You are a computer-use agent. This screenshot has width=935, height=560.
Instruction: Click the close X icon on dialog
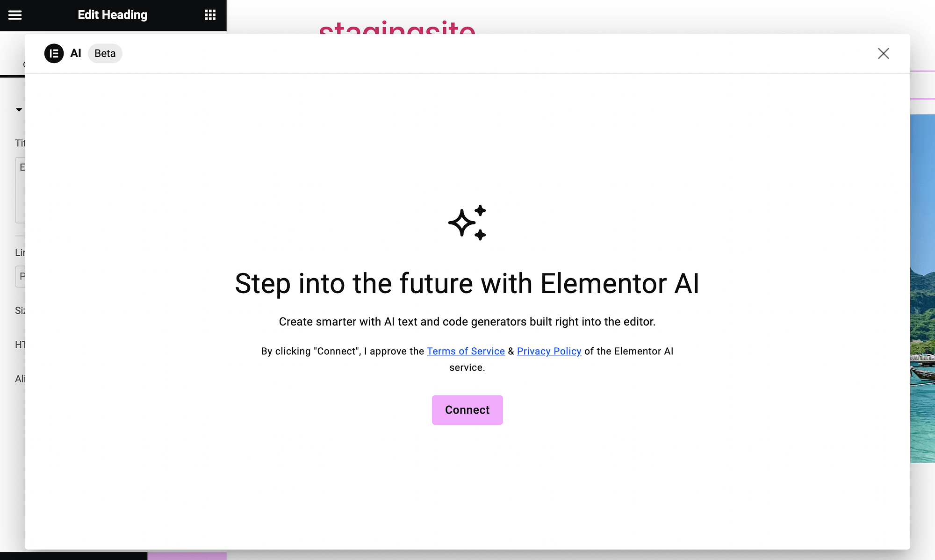click(x=883, y=53)
